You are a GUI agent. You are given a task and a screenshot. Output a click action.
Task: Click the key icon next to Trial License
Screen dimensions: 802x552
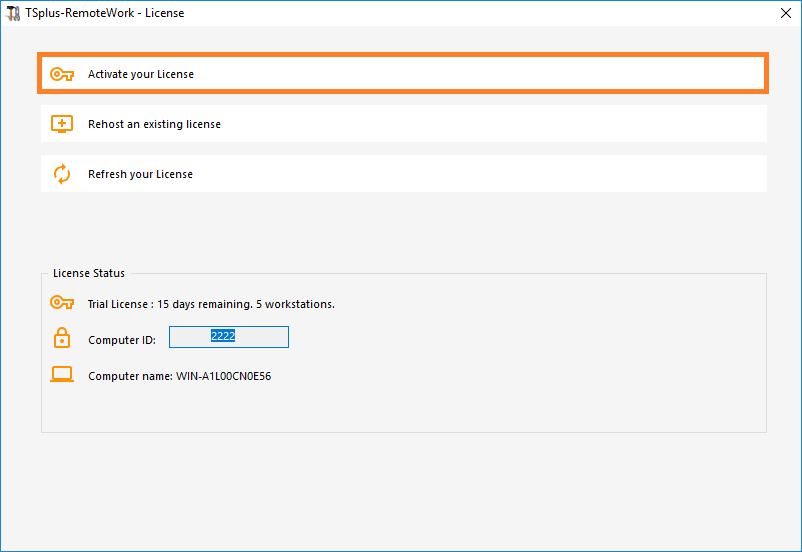pos(62,303)
